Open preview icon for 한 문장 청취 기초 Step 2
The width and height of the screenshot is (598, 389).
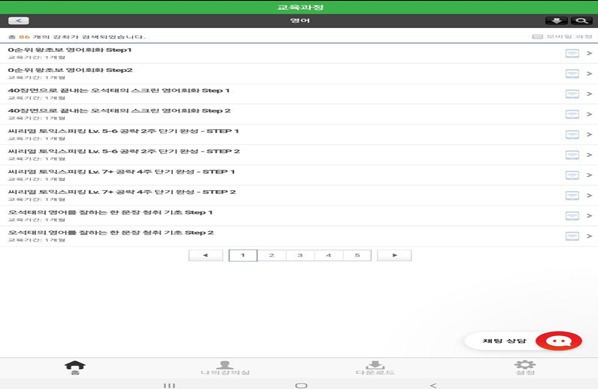(572, 236)
